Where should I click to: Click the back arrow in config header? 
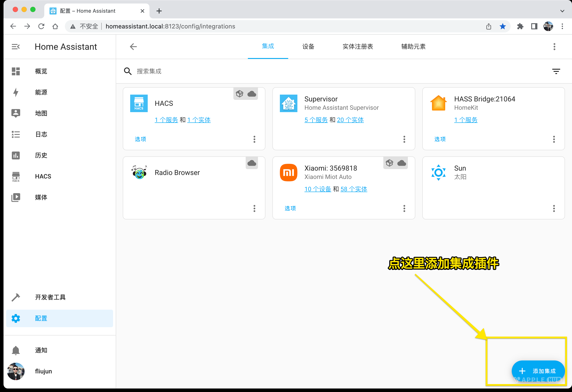coord(133,47)
